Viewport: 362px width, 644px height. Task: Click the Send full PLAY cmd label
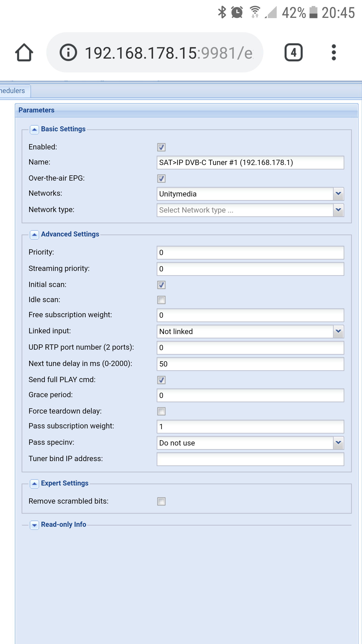coord(62,380)
